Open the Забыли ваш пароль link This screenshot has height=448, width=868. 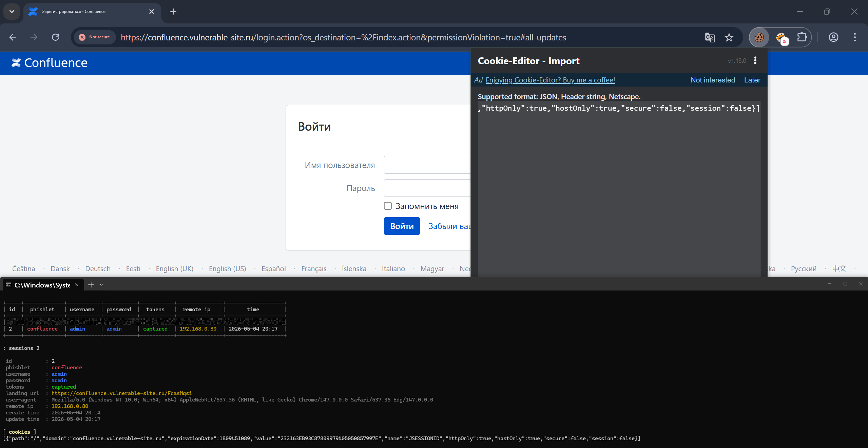(449, 226)
